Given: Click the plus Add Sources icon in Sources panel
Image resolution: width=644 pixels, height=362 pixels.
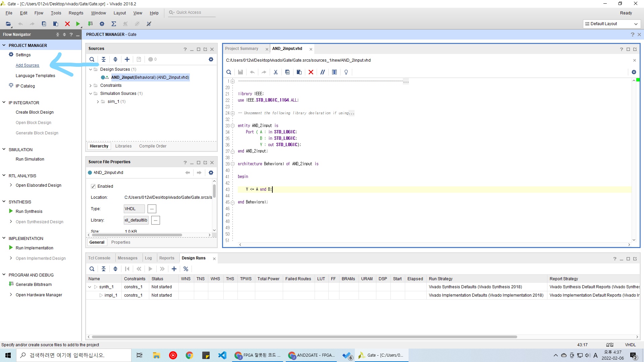Looking at the screenshot, I should (127, 59).
